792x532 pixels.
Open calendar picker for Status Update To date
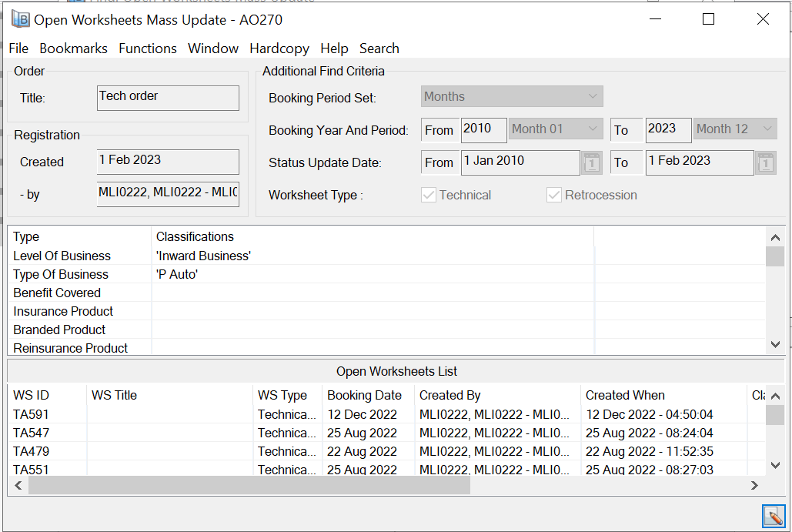point(765,162)
